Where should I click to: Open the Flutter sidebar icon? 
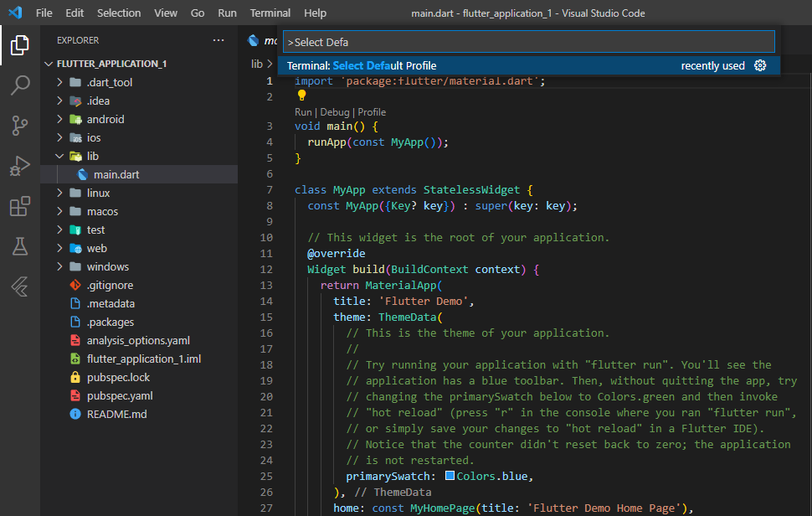tap(20, 286)
